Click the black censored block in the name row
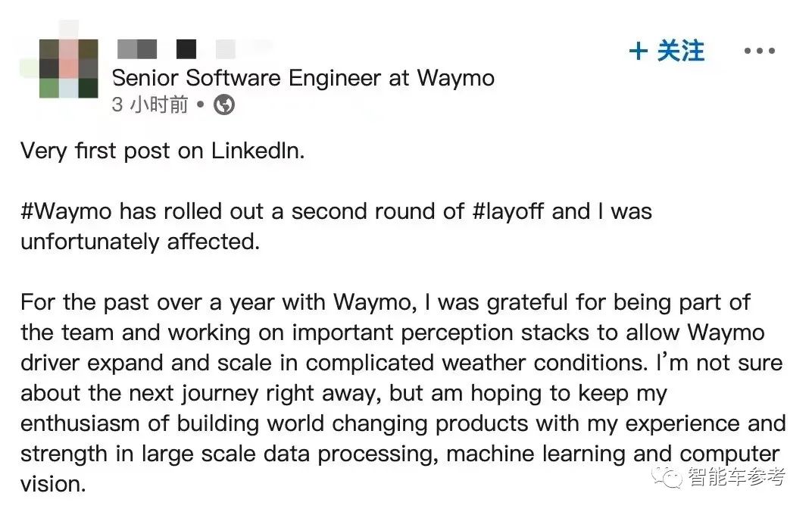 (186, 48)
